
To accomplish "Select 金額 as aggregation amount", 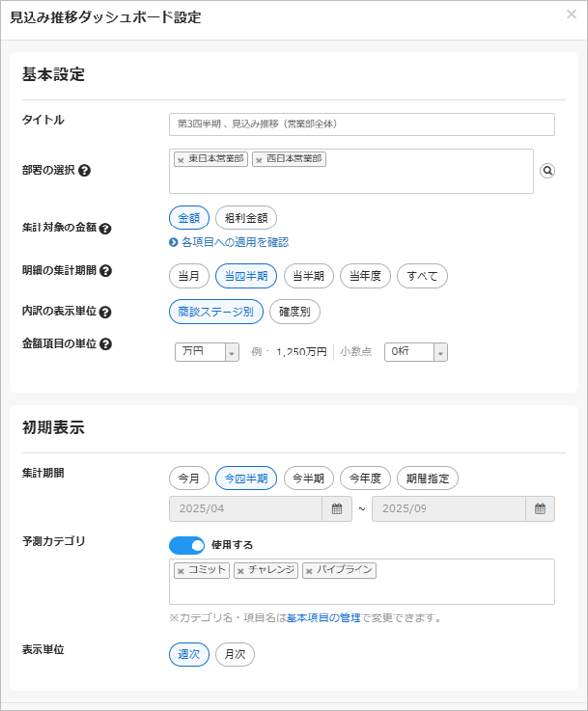I will click(189, 218).
